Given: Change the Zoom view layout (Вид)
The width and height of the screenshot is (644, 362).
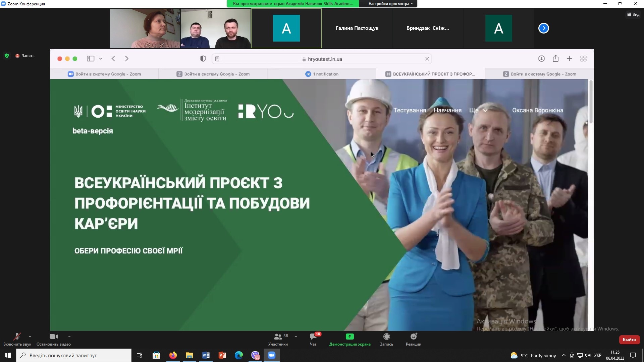Looking at the screenshot, I should 633,14.
